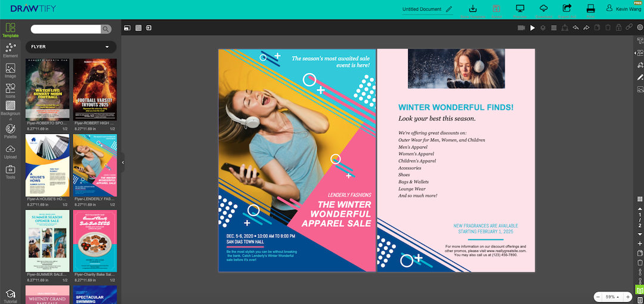Viewport: 644px width, 304px height.
Task: Open the Icons panel
Action: (x=10, y=91)
